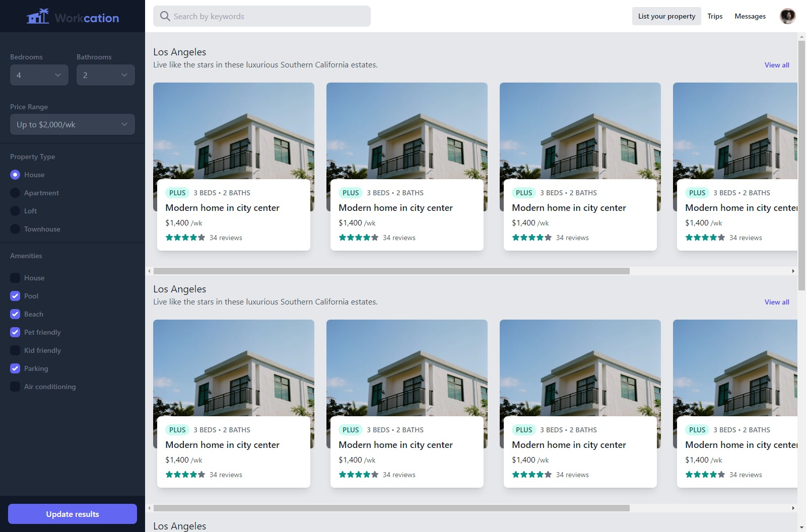The width and height of the screenshot is (806, 532).
Task: Click View all for the first Los Angeles section
Action: point(777,65)
